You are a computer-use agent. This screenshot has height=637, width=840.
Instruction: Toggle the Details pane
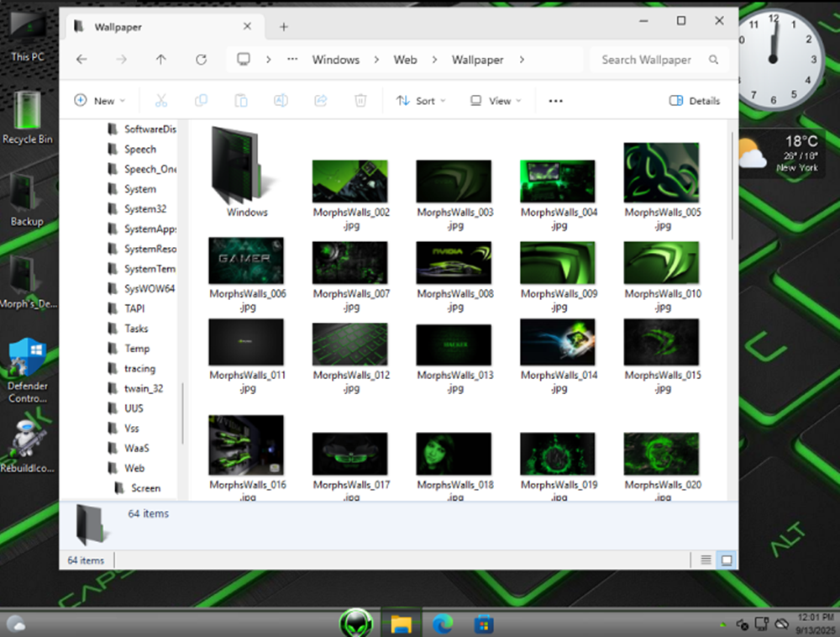[x=695, y=101]
